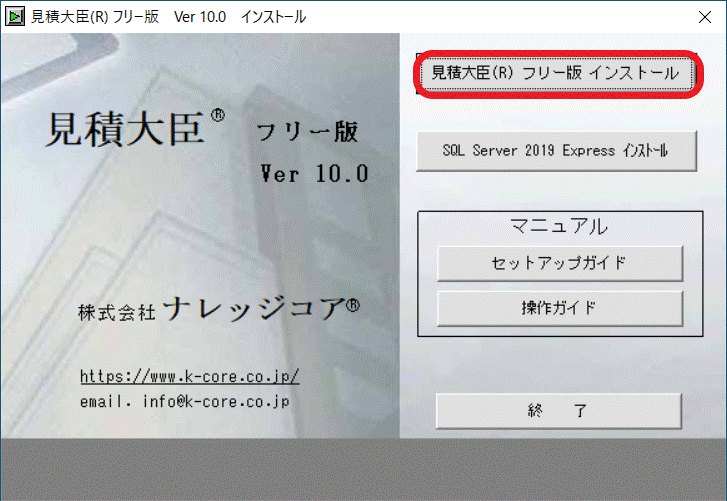Open the 操作ガイド manual

pyautogui.click(x=559, y=308)
